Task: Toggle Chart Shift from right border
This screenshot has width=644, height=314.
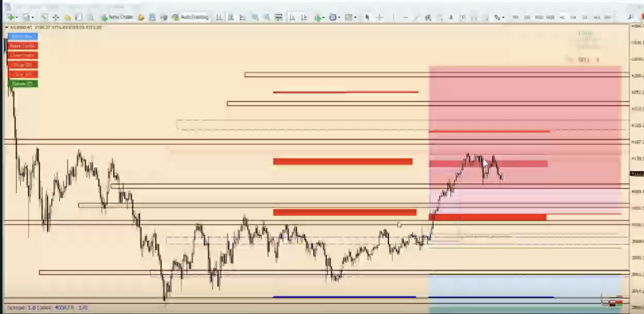Action: [x=304, y=17]
